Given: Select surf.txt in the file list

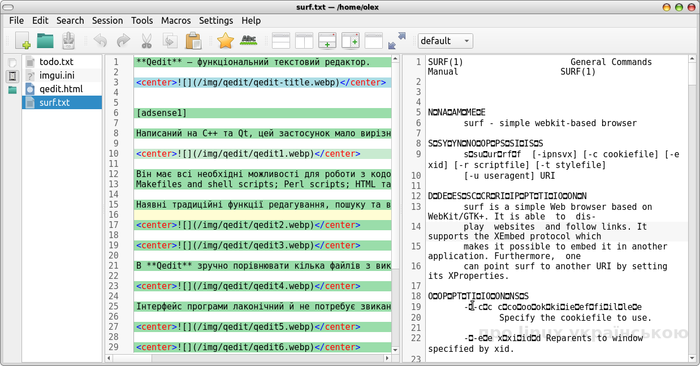Looking at the screenshot, I should [x=62, y=102].
